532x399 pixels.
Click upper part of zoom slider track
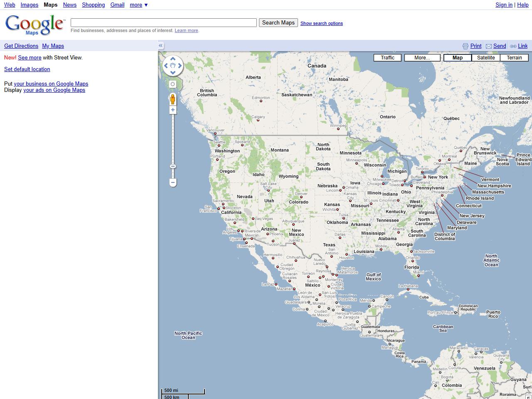click(x=173, y=125)
